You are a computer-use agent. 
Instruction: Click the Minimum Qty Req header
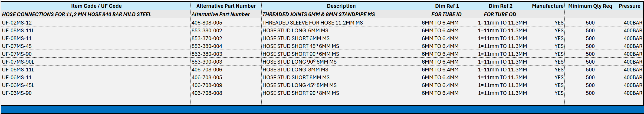(x=590, y=6)
